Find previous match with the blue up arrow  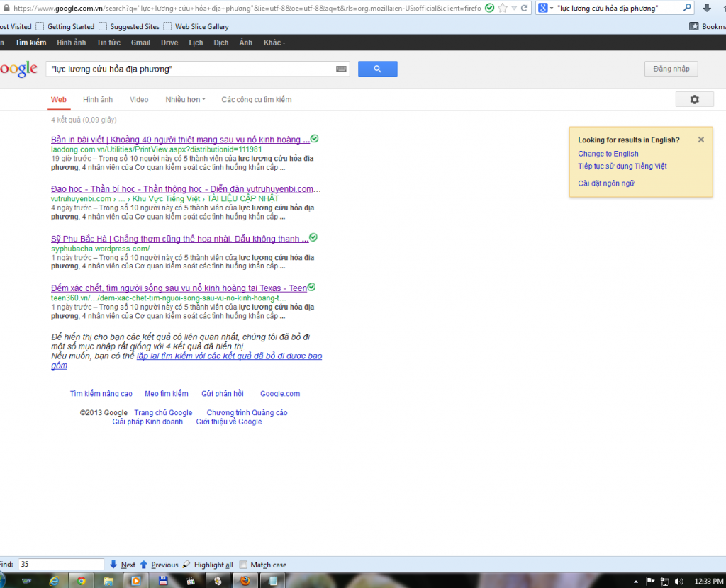(143, 565)
